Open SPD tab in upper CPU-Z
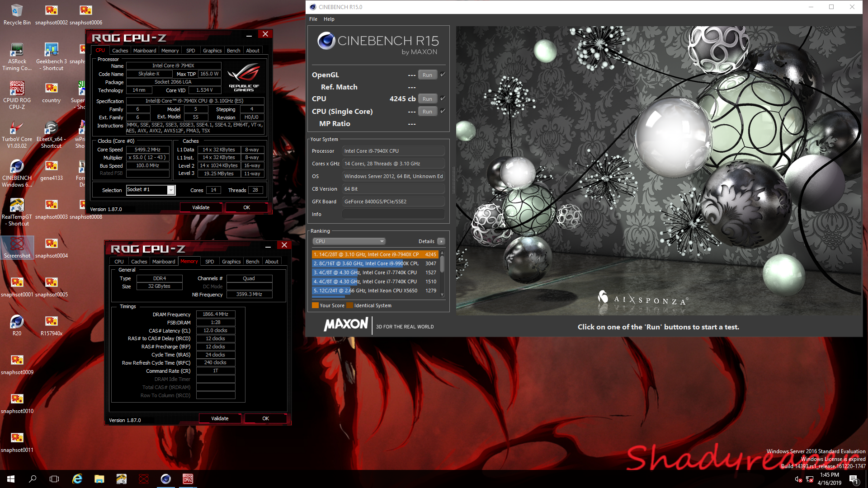Screen dimensions: 868x488 (x=191, y=51)
